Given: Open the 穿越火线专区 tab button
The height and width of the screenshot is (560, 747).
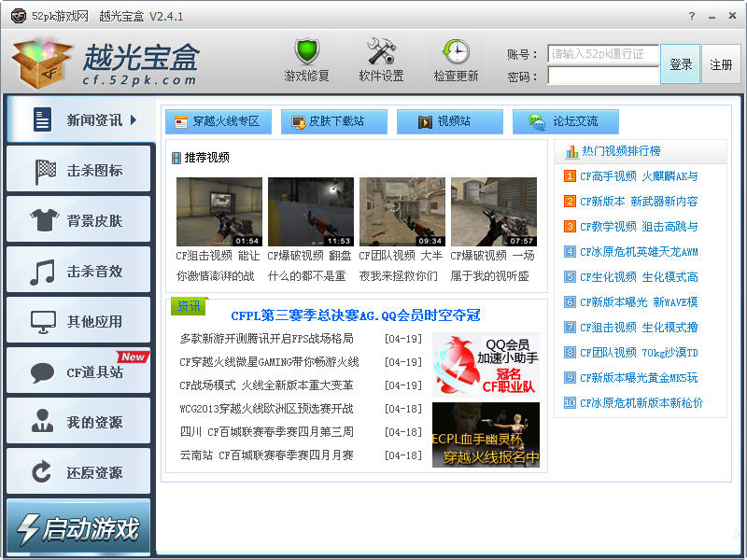Looking at the screenshot, I should click(218, 121).
